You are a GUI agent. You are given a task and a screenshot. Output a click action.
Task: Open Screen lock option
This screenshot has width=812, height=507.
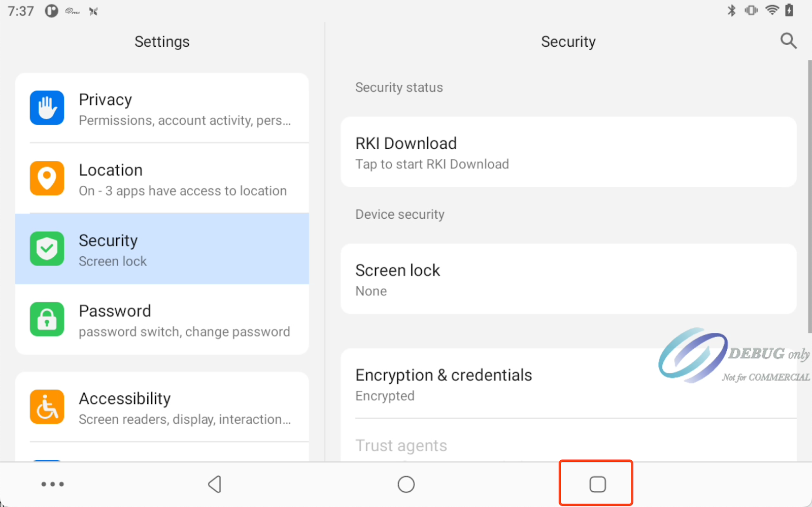click(x=568, y=279)
